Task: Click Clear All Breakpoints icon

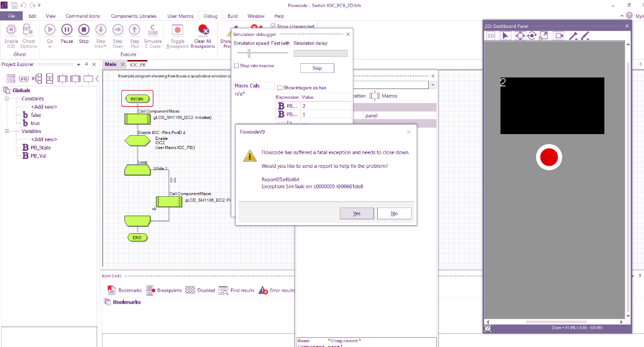Action: pos(203,30)
